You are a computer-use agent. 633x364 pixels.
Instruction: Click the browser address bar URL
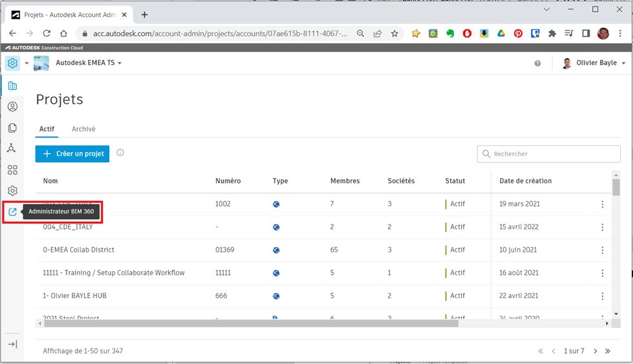coord(220,34)
